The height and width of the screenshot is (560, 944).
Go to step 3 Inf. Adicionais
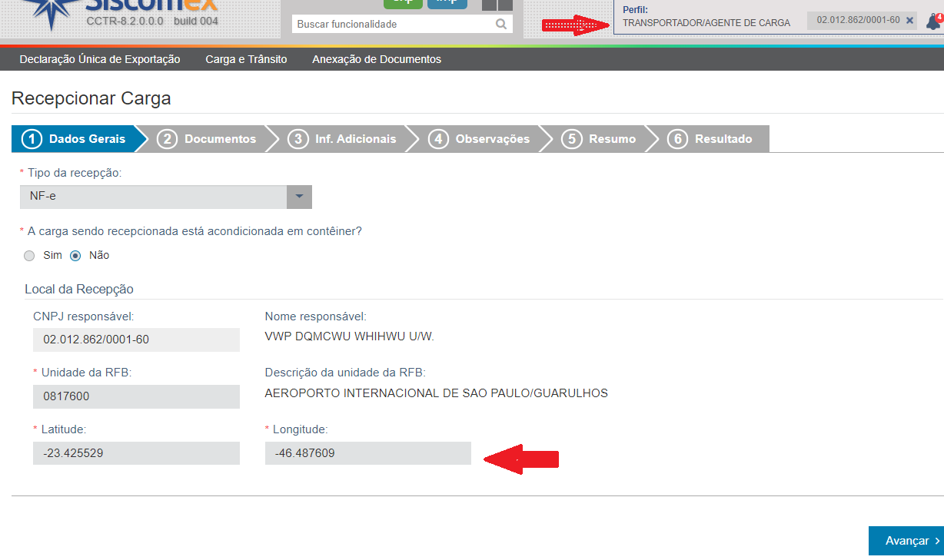click(x=343, y=139)
